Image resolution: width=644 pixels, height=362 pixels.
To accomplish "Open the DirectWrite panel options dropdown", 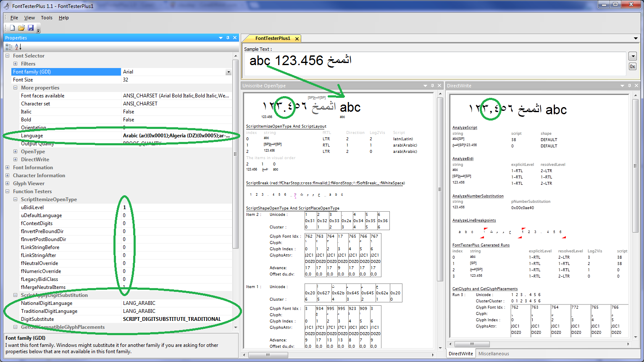I will (622, 86).
